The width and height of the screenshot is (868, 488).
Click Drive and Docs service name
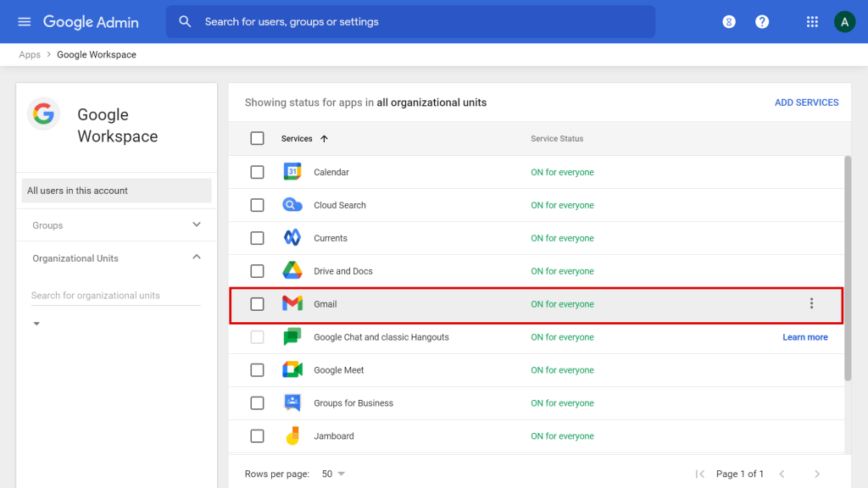(x=342, y=271)
